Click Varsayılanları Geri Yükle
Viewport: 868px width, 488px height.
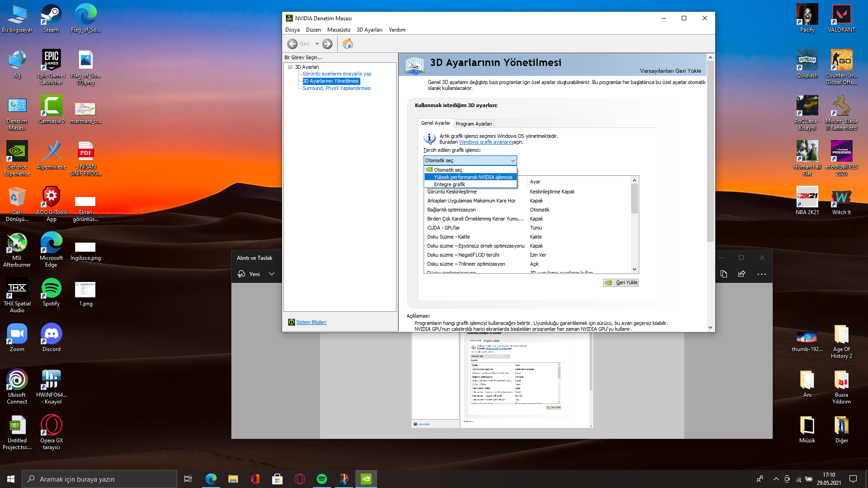point(670,71)
